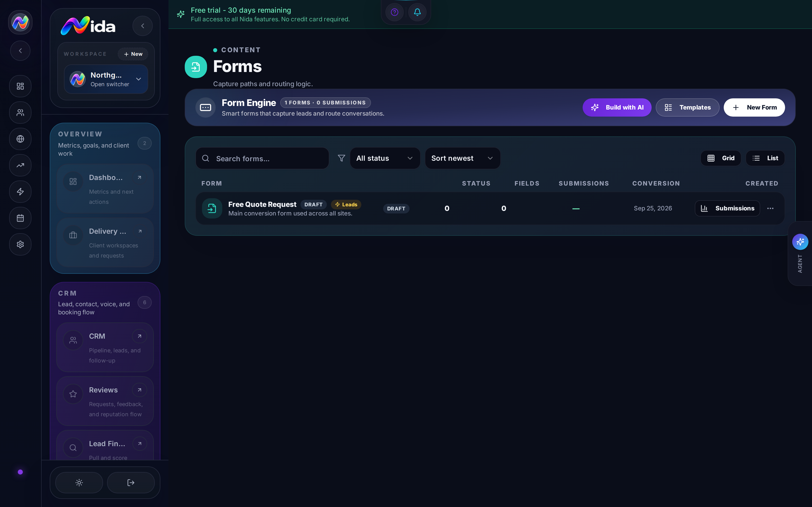
Task: Open the AI Agent sparkle button
Action: 800,242
